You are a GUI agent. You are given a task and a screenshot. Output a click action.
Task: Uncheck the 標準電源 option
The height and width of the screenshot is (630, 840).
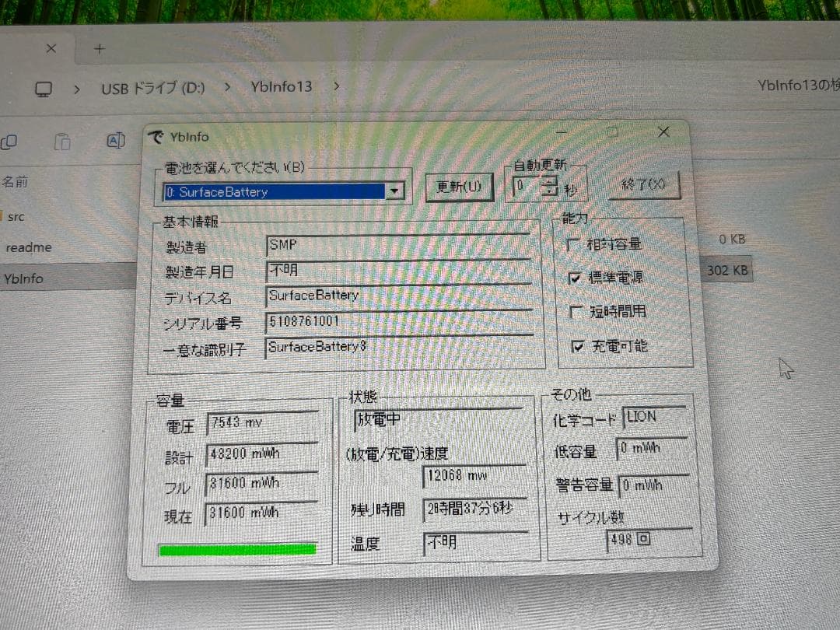576,276
